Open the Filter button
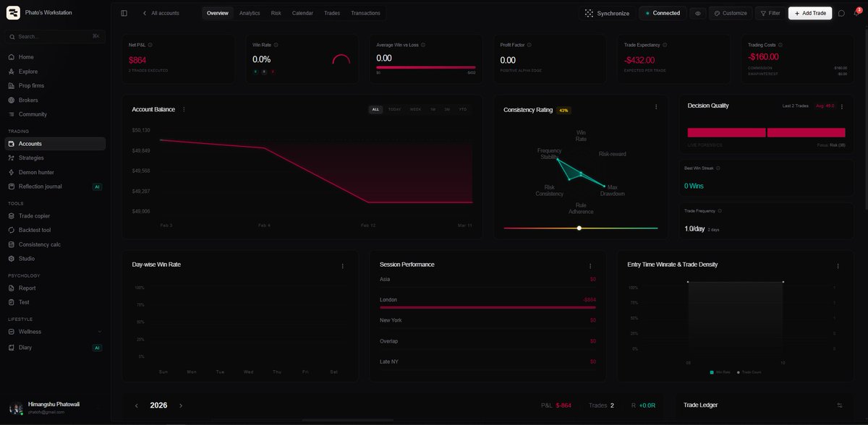This screenshot has height=425, width=868. click(770, 13)
